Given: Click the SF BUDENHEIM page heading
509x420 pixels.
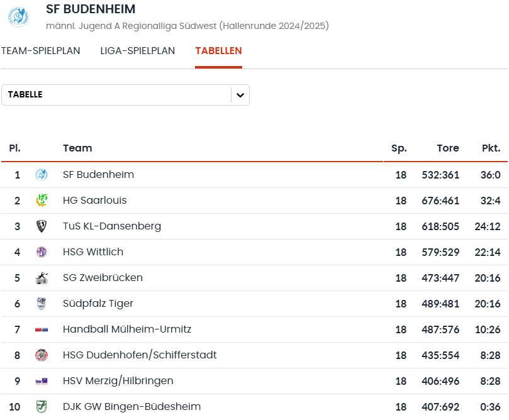Looking at the screenshot, I should point(91,9).
